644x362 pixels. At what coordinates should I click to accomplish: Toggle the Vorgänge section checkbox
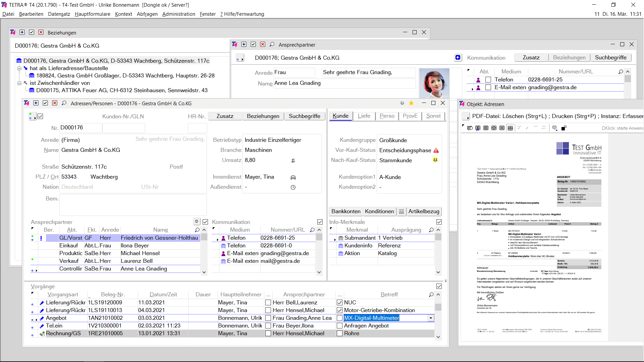[x=439, y=286]
